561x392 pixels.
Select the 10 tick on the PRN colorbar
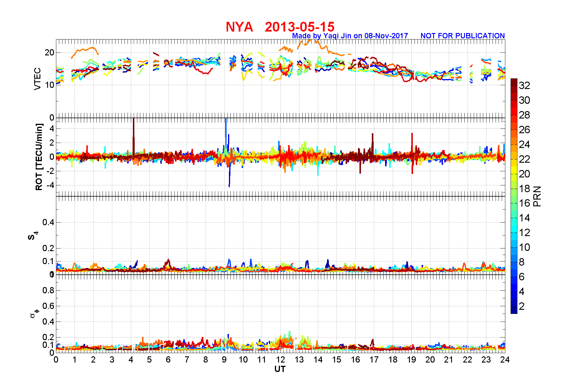[x=524, y=247]
